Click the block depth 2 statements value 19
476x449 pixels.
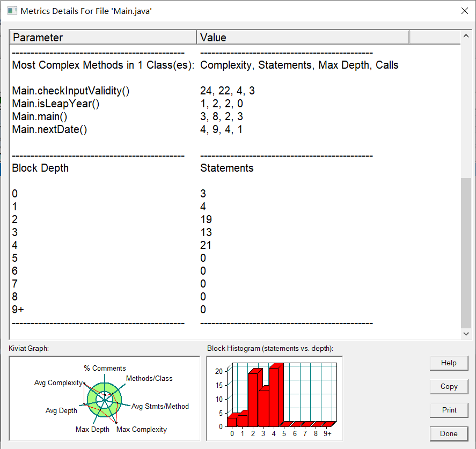(206, 219)
